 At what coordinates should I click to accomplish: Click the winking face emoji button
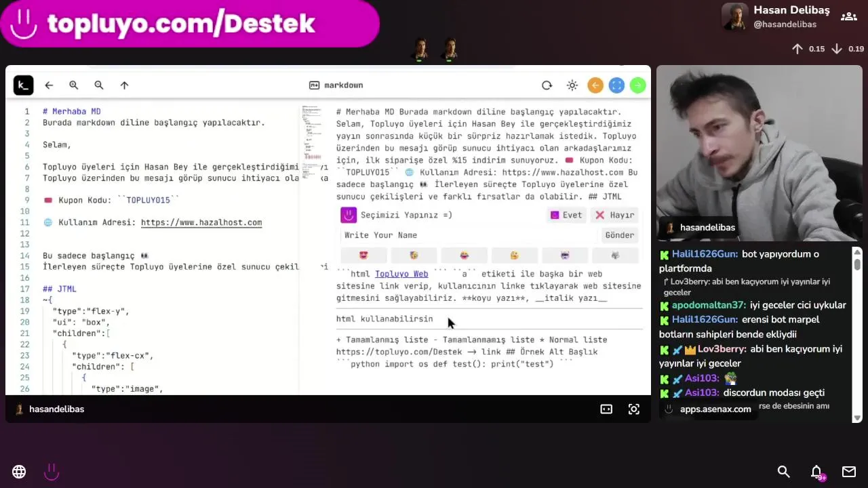[515, 256]
